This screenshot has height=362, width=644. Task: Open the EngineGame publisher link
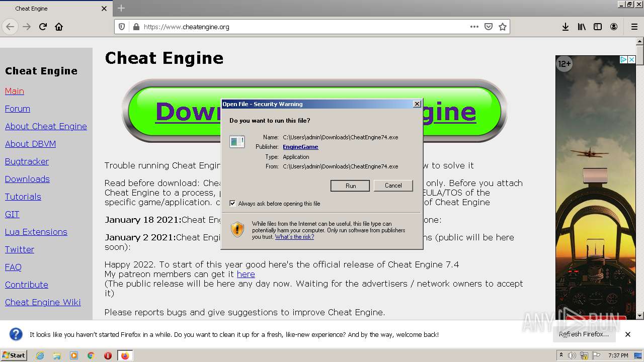point(300,147)
